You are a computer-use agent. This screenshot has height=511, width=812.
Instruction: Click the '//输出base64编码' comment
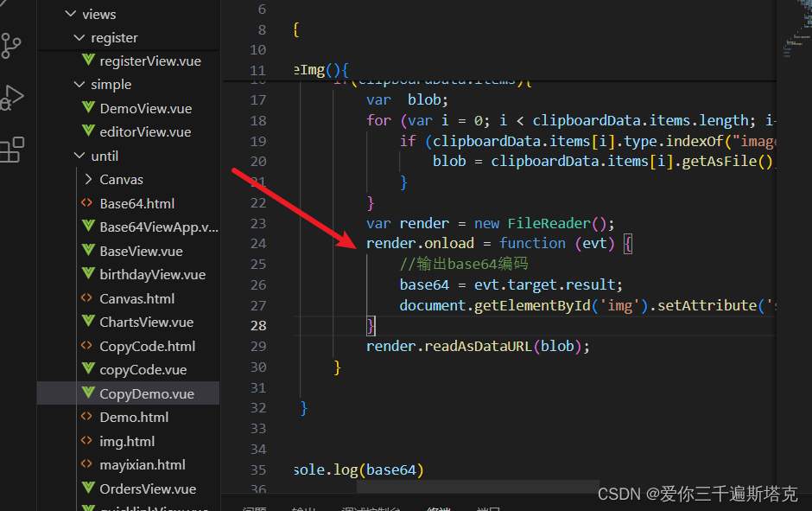tap(464, 264)
